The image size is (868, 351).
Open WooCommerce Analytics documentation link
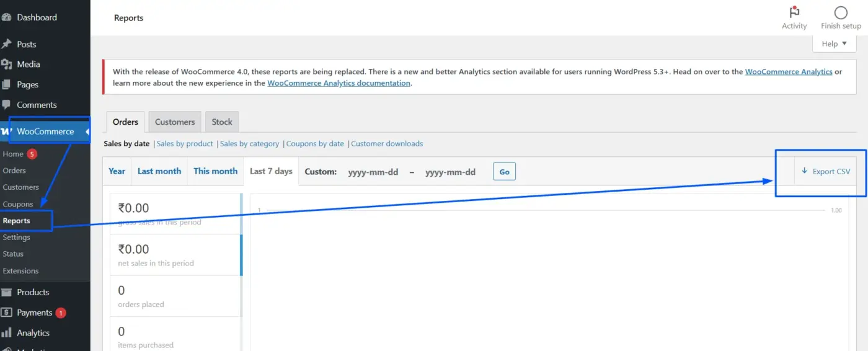coord(339,83)
